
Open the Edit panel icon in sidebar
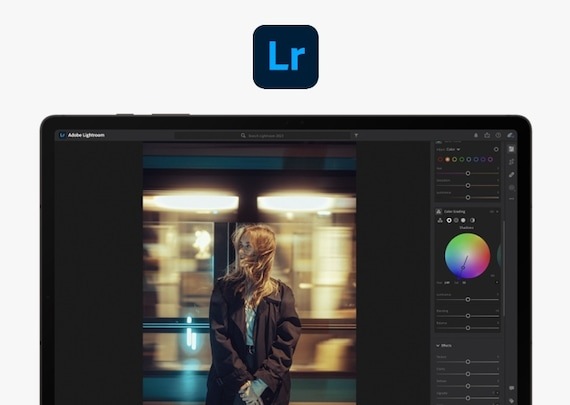pos(511,149)
